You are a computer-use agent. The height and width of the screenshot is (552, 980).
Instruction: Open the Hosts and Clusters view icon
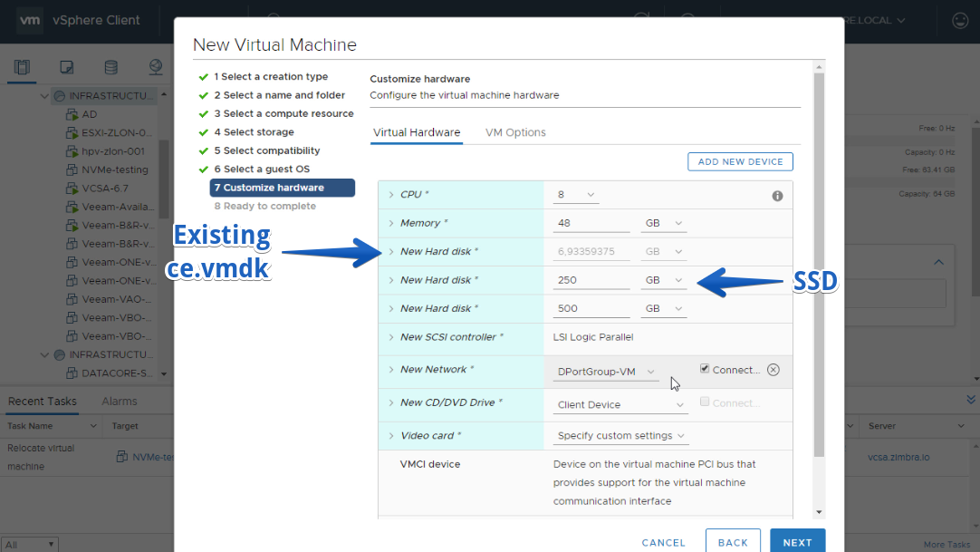point(22,67)
